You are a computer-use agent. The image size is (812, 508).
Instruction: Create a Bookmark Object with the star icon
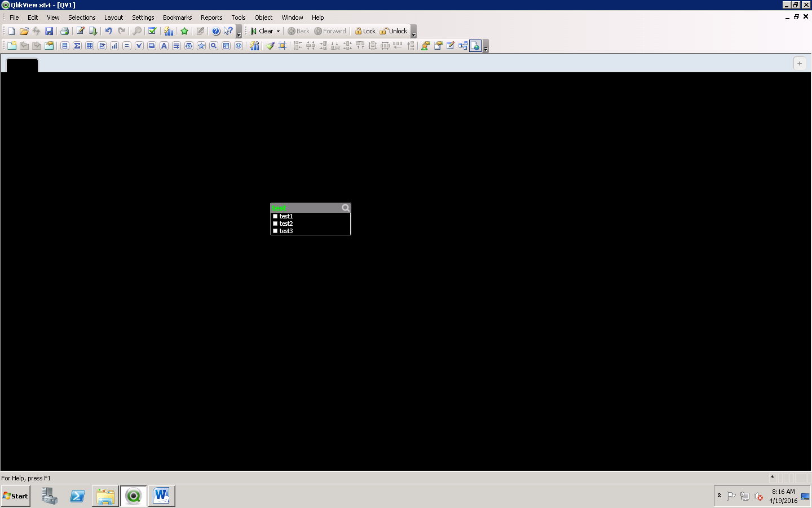201,46
